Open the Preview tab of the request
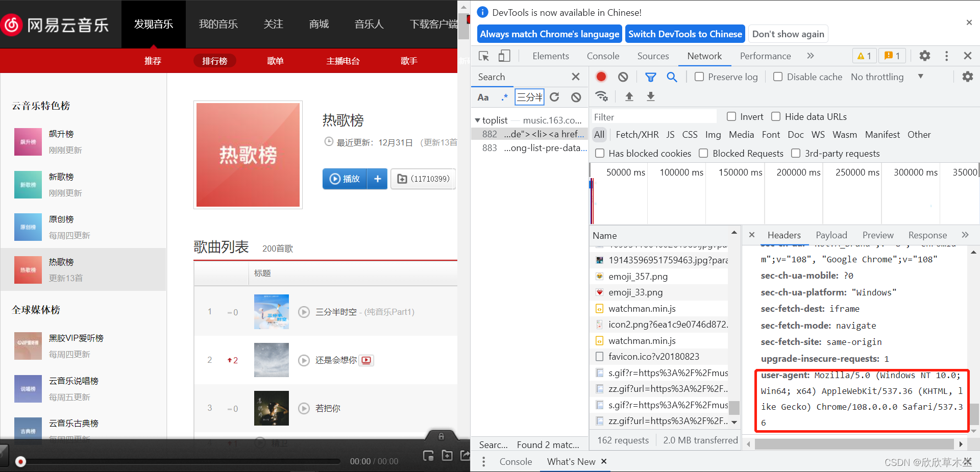 point(878,235)
